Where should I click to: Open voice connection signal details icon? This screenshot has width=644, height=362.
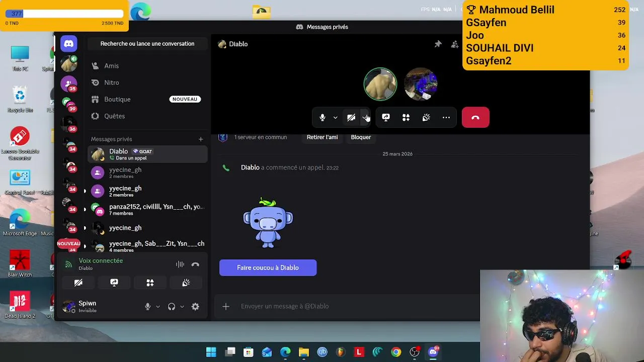pos(69,264)
